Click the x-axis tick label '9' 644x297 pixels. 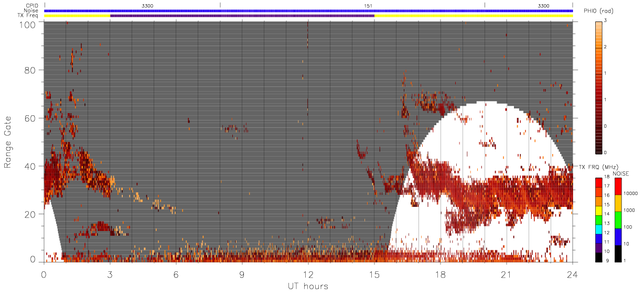(242, 274)
